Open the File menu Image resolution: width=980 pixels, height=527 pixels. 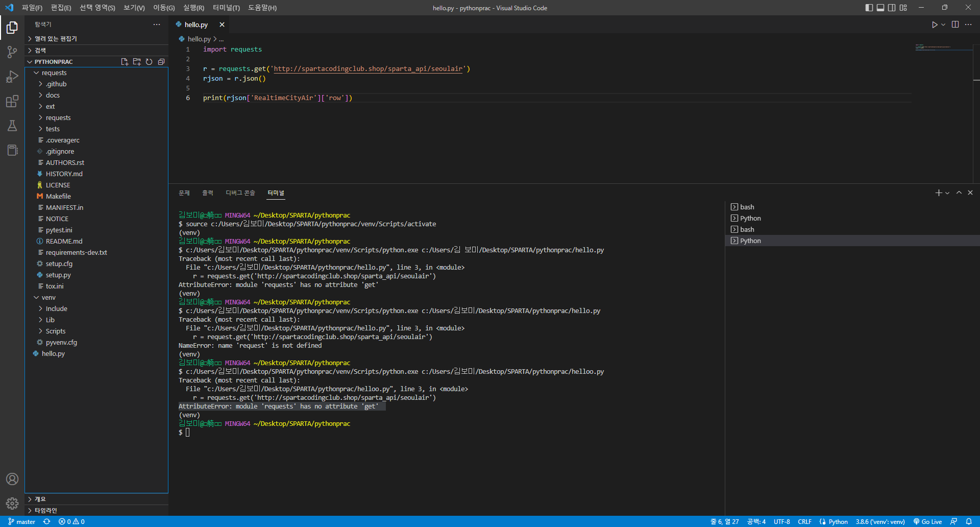click(x=32, y=8)
